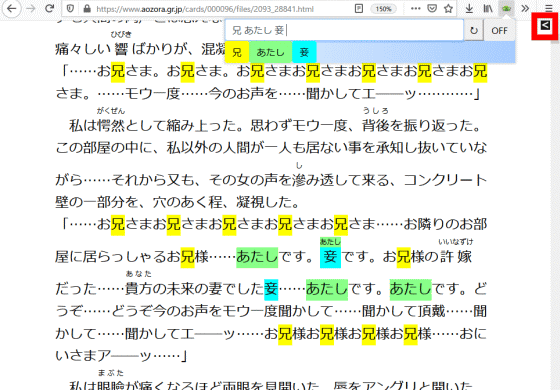Toggle highlighting with the OFF button
This screenshot has width=560, height=390.
click(x=499, y=30)
